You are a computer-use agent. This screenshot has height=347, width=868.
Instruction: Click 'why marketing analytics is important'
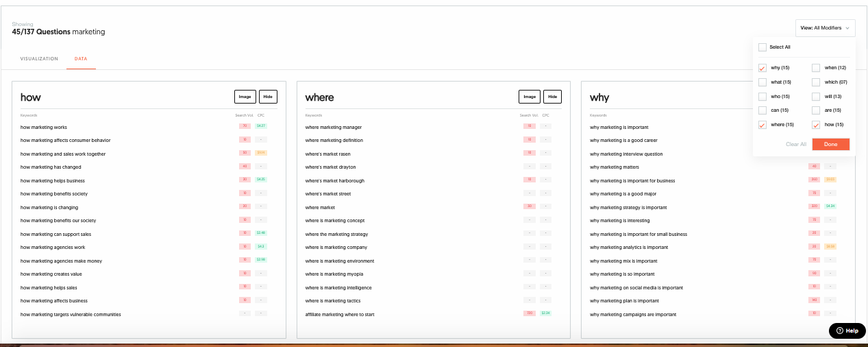tap(629, 248)
